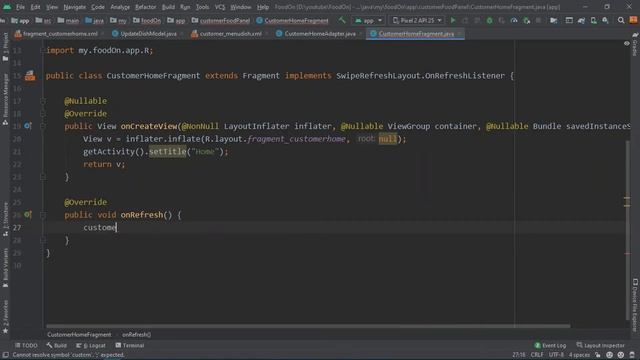
Task: Close the CustomerHomeFragment.java tab
Action: pyautogui.click(x=459, y=34)
